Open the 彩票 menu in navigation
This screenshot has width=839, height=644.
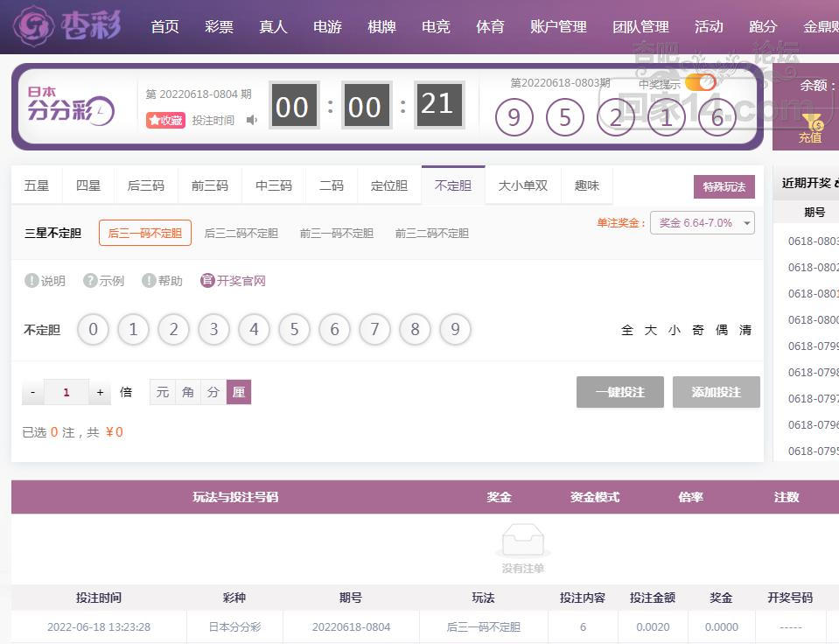[x=219, y=26]
